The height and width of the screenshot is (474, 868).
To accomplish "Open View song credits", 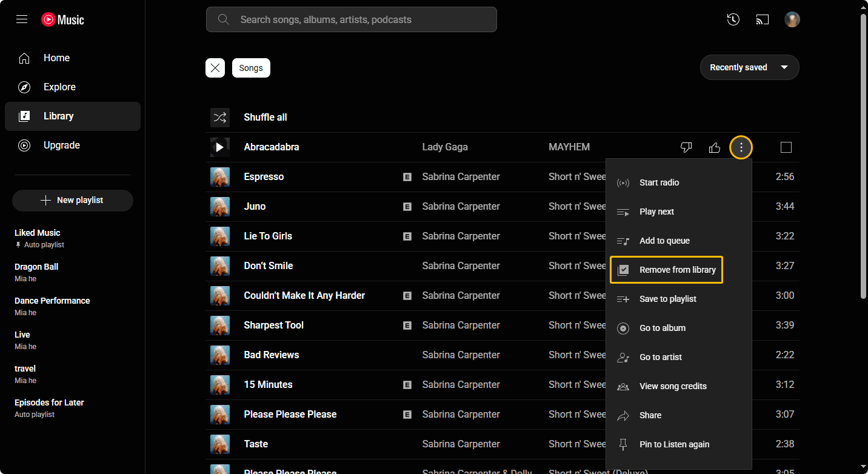I will point(679,386).
